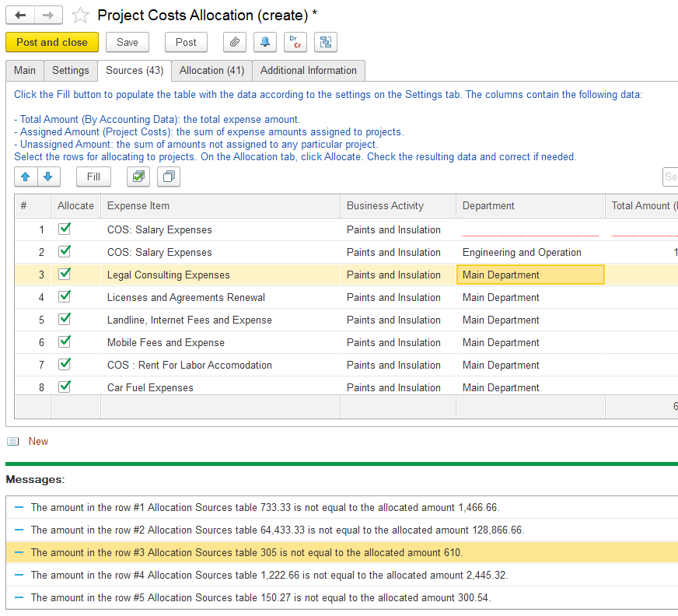Image resolution: width=678 pixels, height=616 pixels.
Task: Open the Settings tab
Action: pyautogui.click(x=71, y=71)
